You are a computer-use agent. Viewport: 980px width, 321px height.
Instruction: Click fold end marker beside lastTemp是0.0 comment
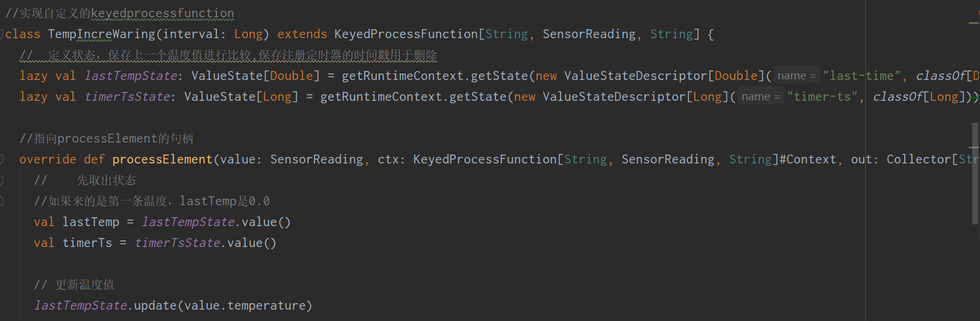pyautogui.click(x=2, y=202)
